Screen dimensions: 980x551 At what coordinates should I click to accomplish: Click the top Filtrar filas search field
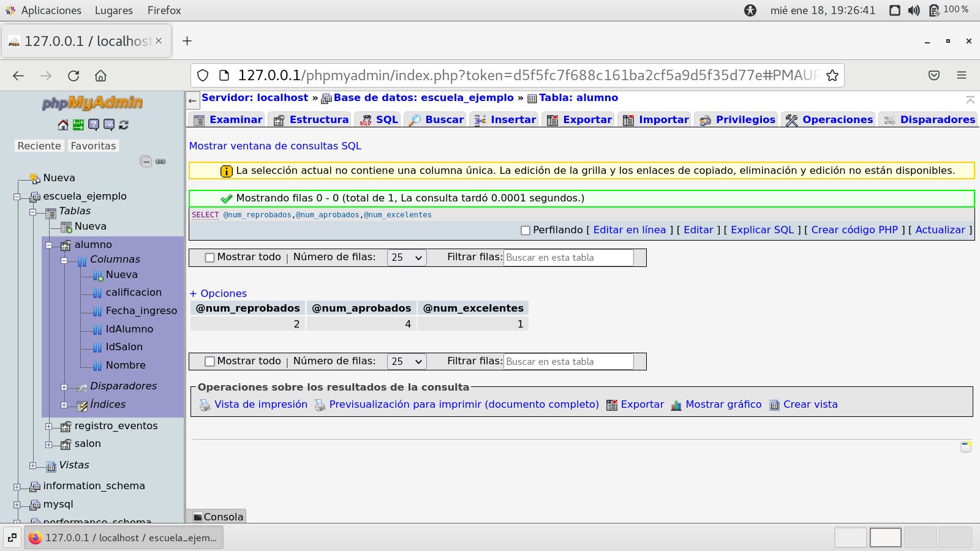(568, 258)
